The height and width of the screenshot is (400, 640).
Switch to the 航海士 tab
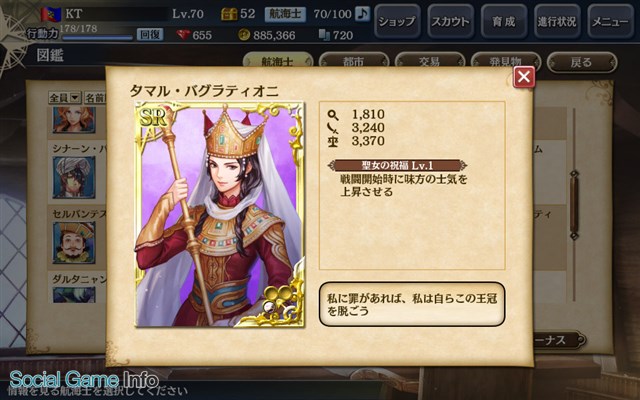coord(278,60)
